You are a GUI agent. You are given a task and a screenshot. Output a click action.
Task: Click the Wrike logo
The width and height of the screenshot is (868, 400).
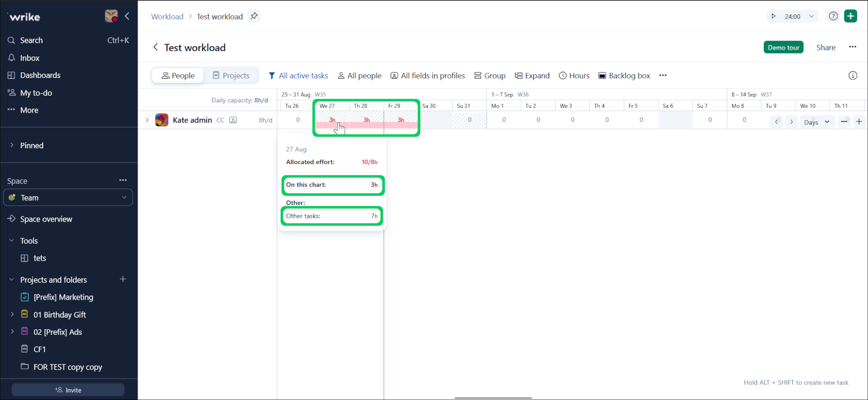tap(25, 17)
